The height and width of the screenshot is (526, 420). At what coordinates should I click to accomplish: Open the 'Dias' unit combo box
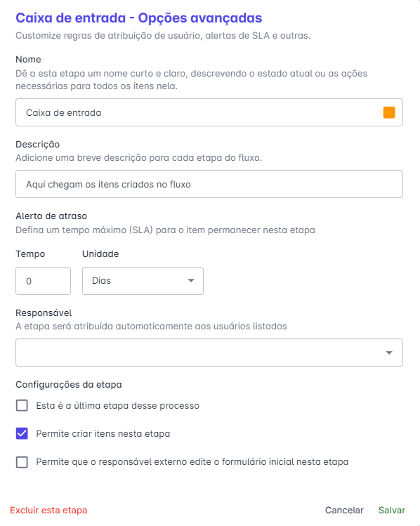(x=143, y=281)
